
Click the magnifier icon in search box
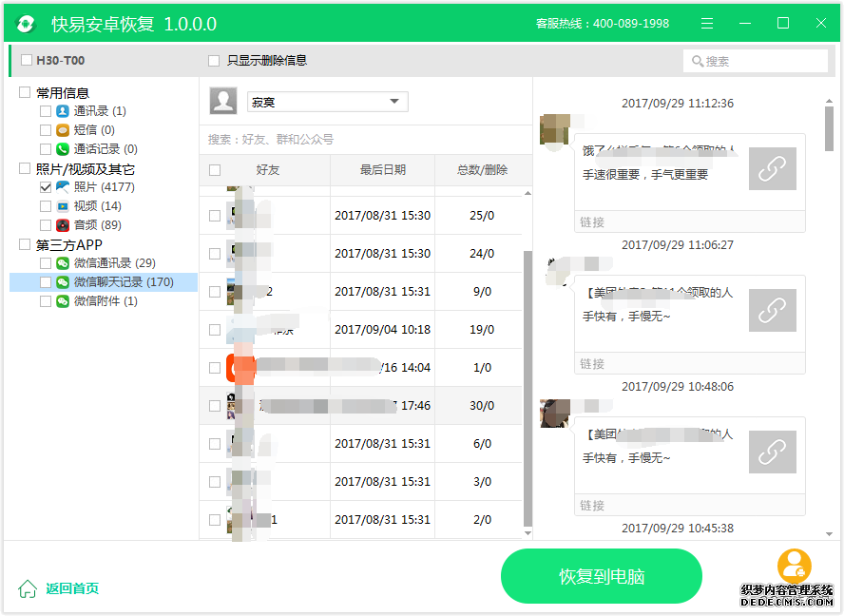click(697, 62)
